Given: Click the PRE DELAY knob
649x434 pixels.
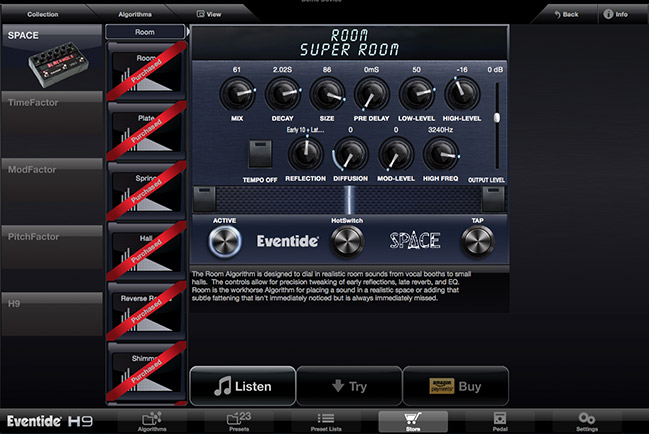Looking at the screenshot, I should pos(371,94).
